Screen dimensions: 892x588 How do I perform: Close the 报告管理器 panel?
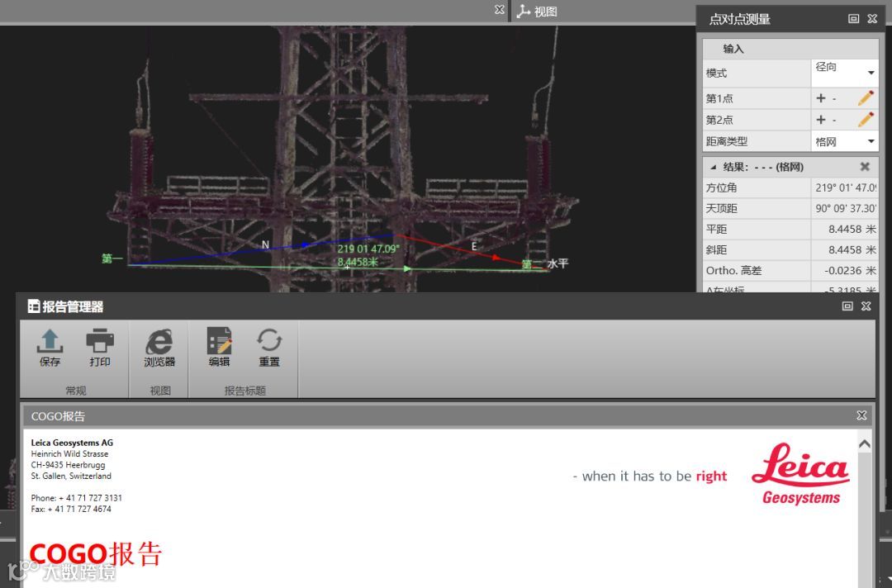point(866,306)
